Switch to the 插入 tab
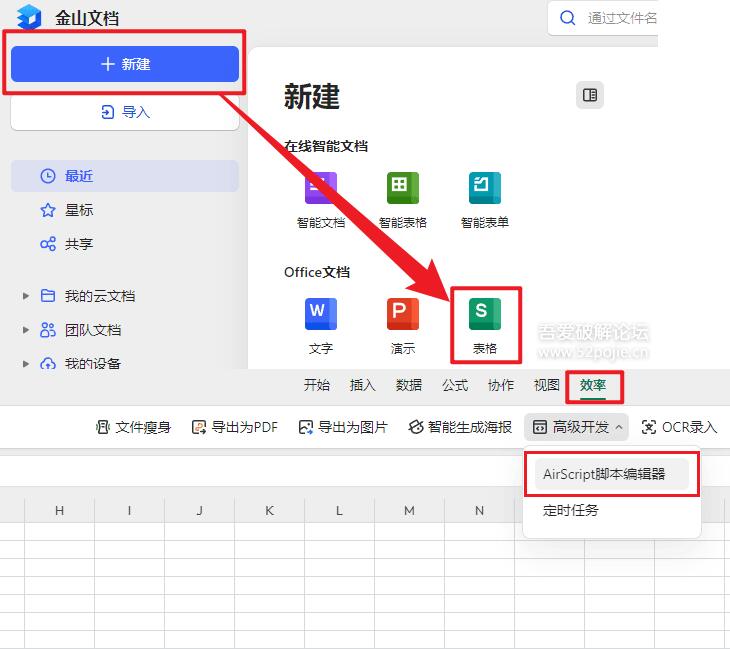This screenshot has height=649, width=730. click(362, 385)
